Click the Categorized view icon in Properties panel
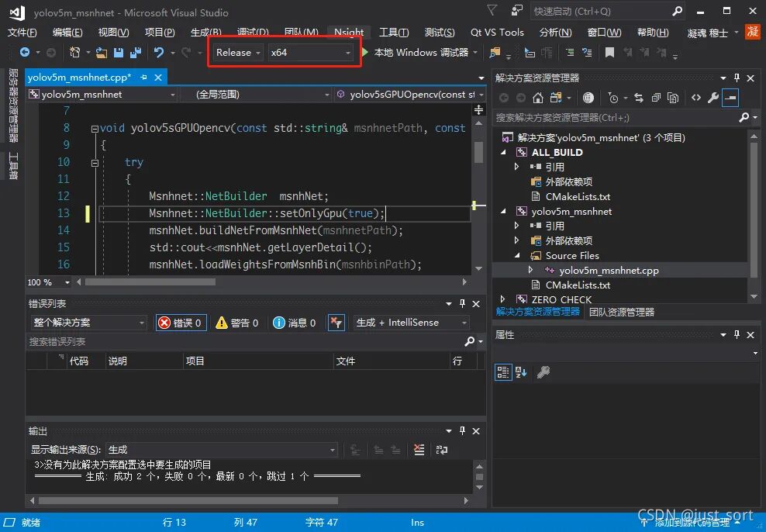Screen dimensions: 766x532 502,372
